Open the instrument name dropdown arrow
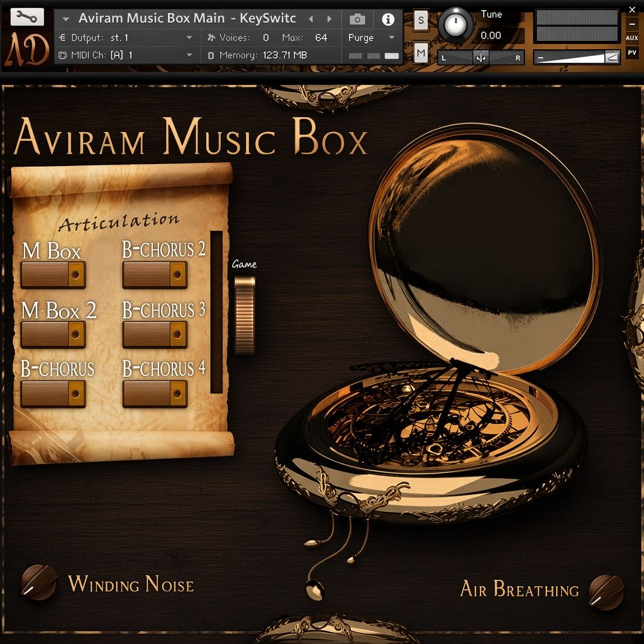Image resolution: width=644 pixels, height=644 pixels. (65, 19)
